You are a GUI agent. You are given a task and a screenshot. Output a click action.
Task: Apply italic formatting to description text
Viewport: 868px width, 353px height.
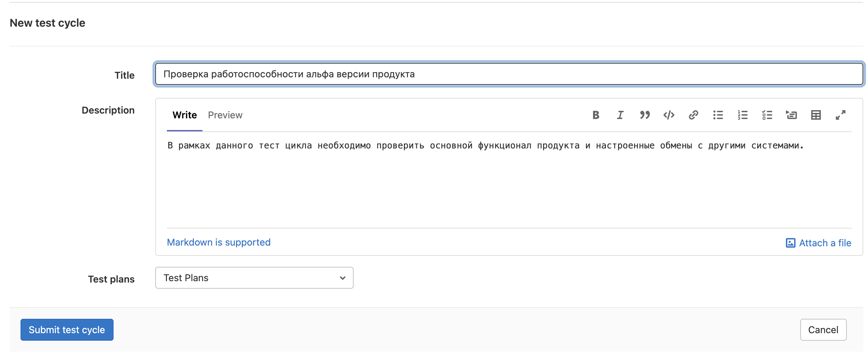pyautogui.click(x=620, y=115)
